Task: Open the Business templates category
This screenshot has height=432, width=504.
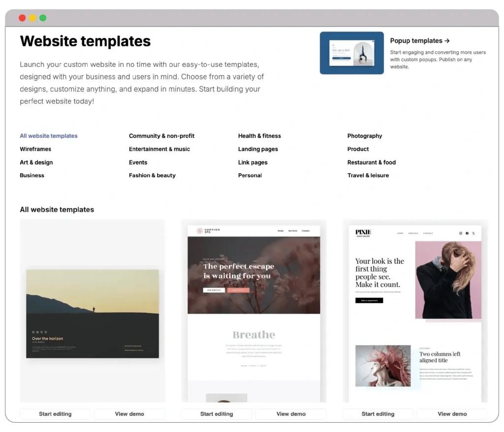Action: coord(32,175)
